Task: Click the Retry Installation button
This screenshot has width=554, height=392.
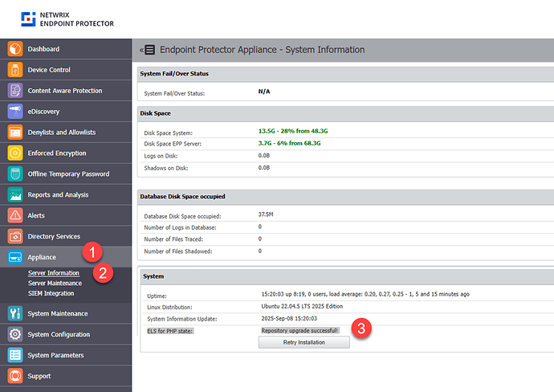Action: (303, 342)
